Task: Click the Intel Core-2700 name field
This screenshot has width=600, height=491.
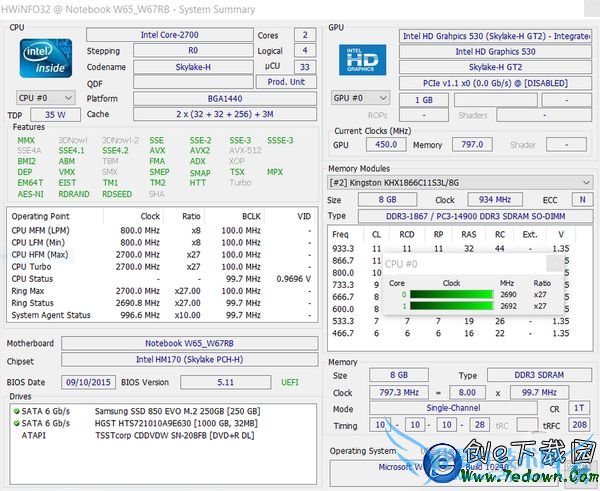Action: tap(170, 35)
